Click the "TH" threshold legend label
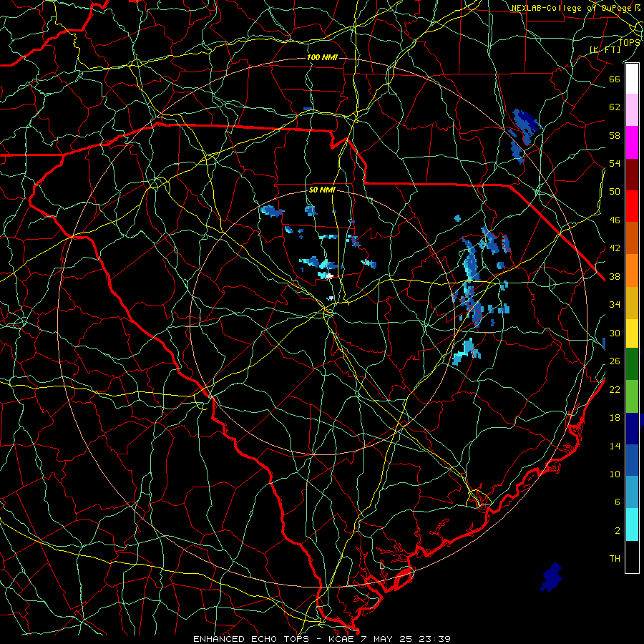The image size is (644, 644). click(x=615, y=559)
